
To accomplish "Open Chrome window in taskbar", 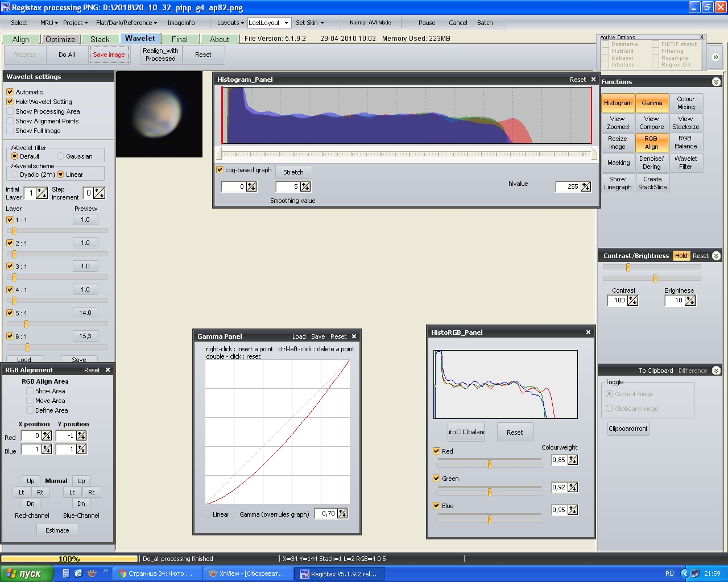I will pos(156,573).
